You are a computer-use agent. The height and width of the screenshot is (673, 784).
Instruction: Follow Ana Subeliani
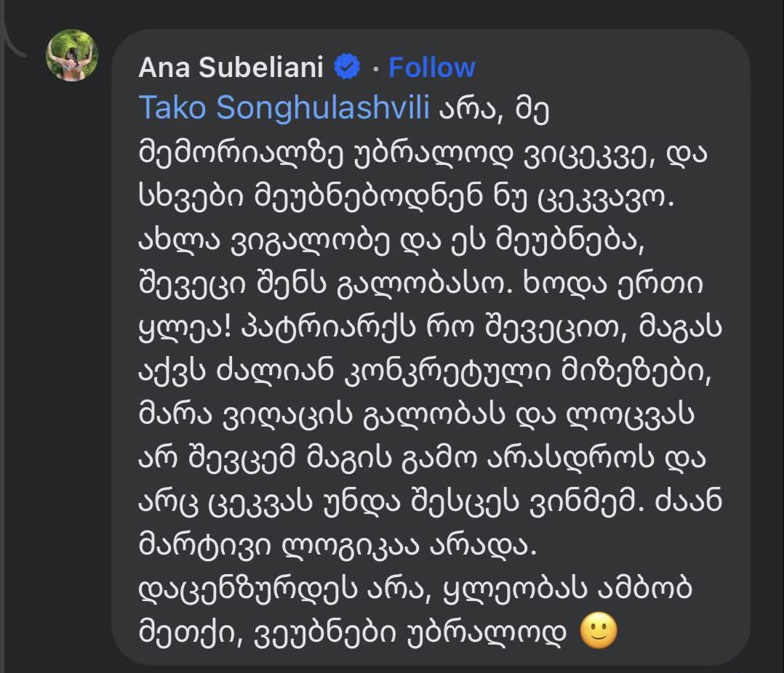[431, 68]
